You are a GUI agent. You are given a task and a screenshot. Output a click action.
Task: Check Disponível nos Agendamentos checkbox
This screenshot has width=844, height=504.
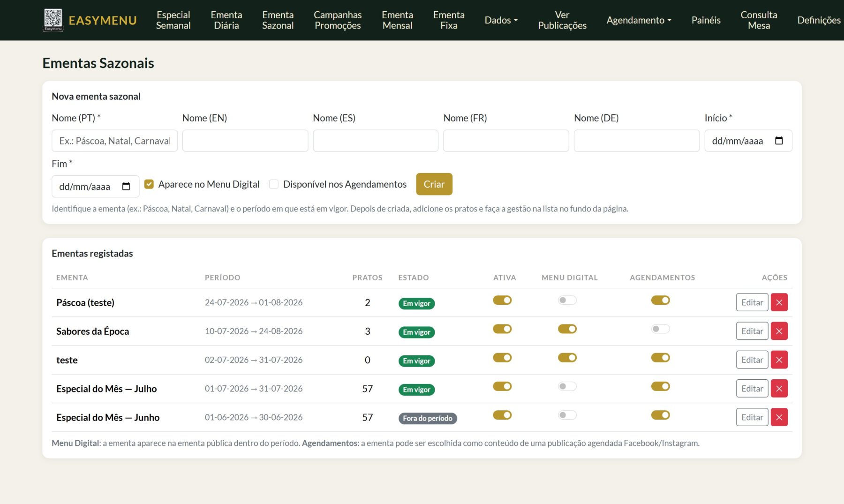click(274, 184)
